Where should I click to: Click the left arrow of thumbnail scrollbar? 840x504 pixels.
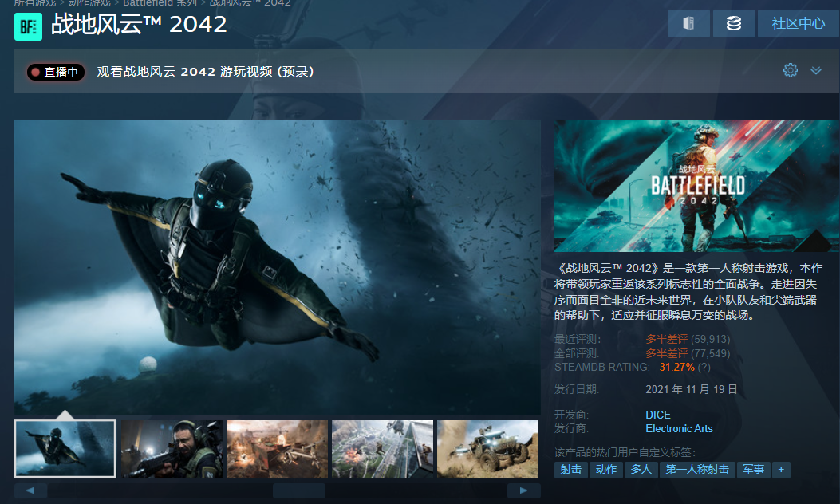point(30,490)
